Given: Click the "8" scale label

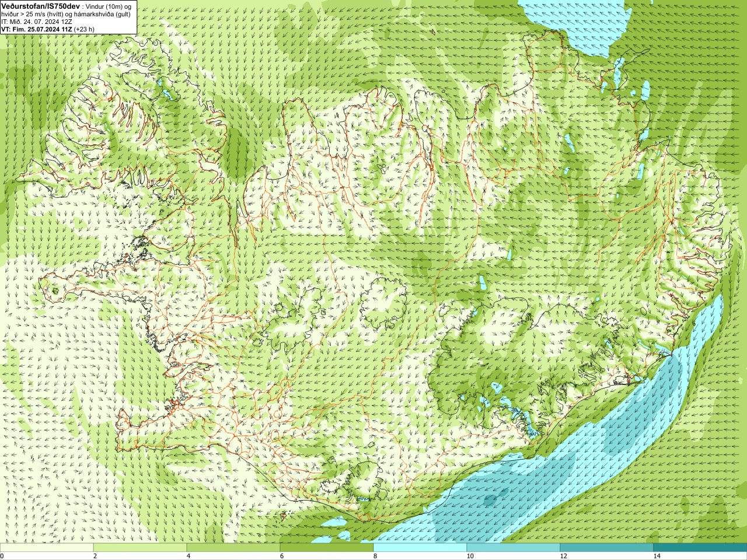Looking at the screenshot, I should click(x=375, y=556).
